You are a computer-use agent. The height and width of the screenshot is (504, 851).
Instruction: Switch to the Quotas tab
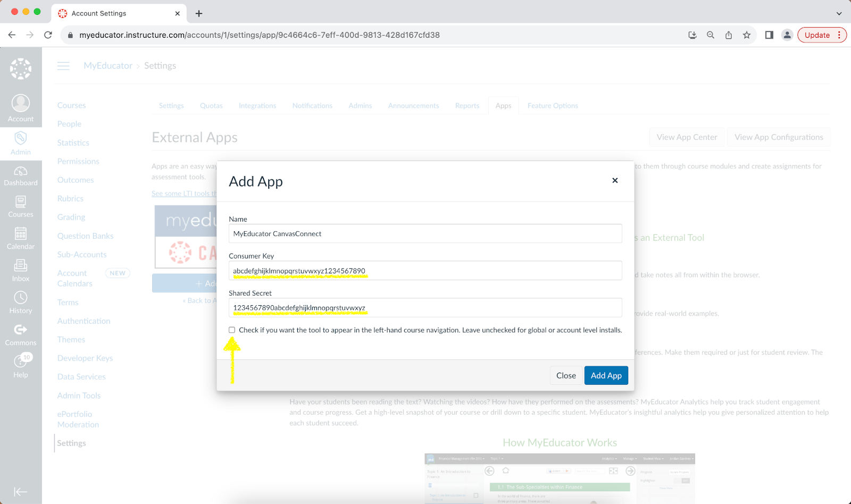pyautogui.click(x=211, y=106)
